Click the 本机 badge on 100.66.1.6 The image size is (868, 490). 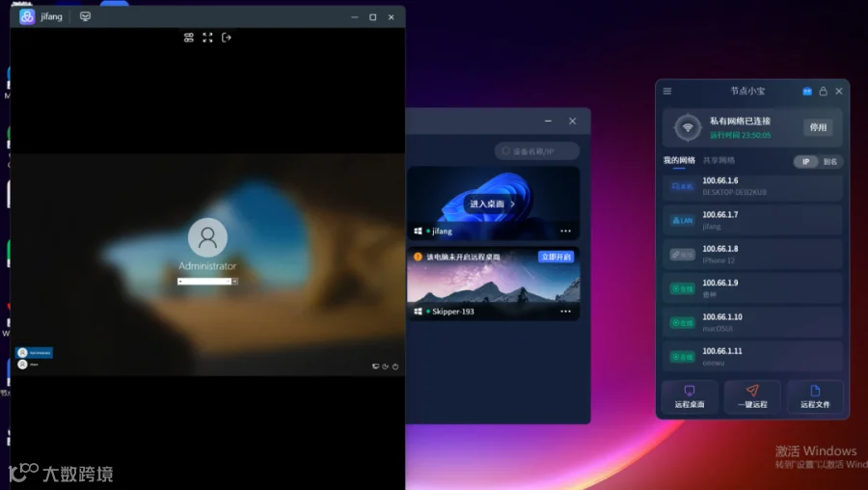click(x=682, y=186)
